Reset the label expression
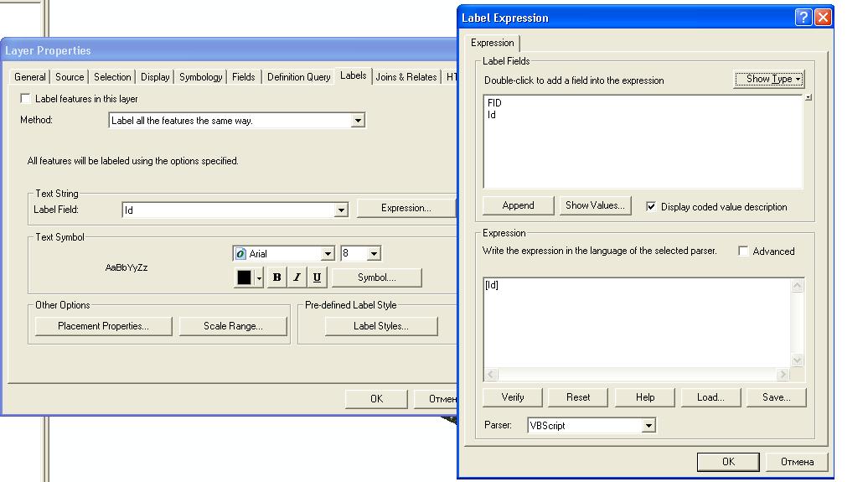Image resolution: width=868 pixels, height=482 pixels. pyautogui.click(x=578, y=397)
